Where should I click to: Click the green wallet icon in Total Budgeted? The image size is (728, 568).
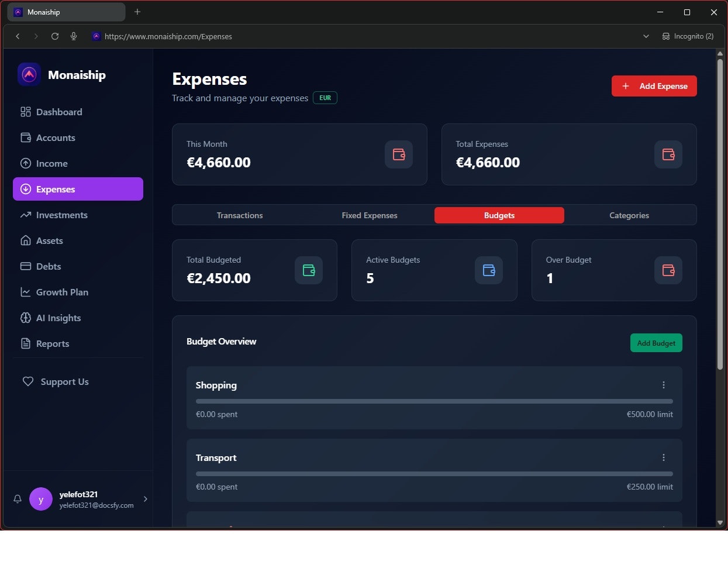click(309, 270)
